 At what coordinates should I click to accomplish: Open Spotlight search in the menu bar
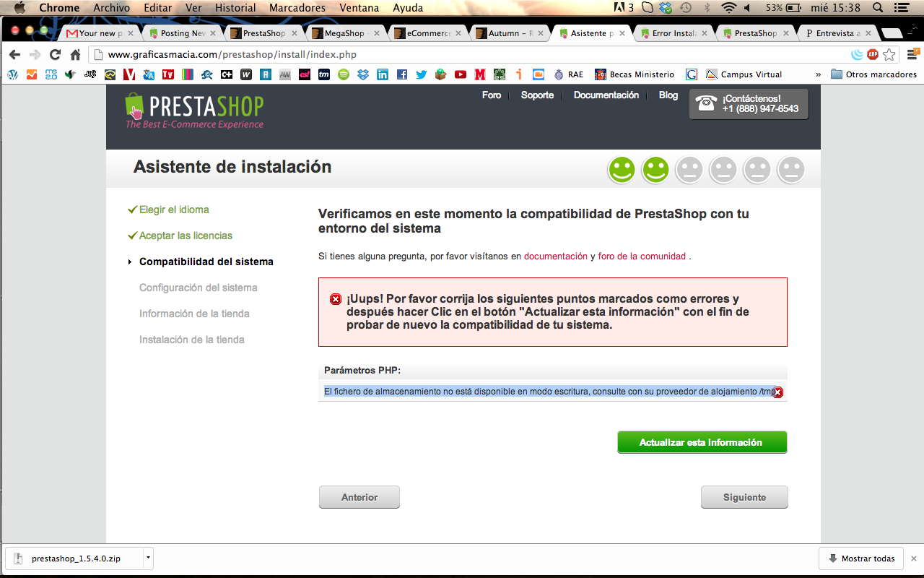point(879,8)
